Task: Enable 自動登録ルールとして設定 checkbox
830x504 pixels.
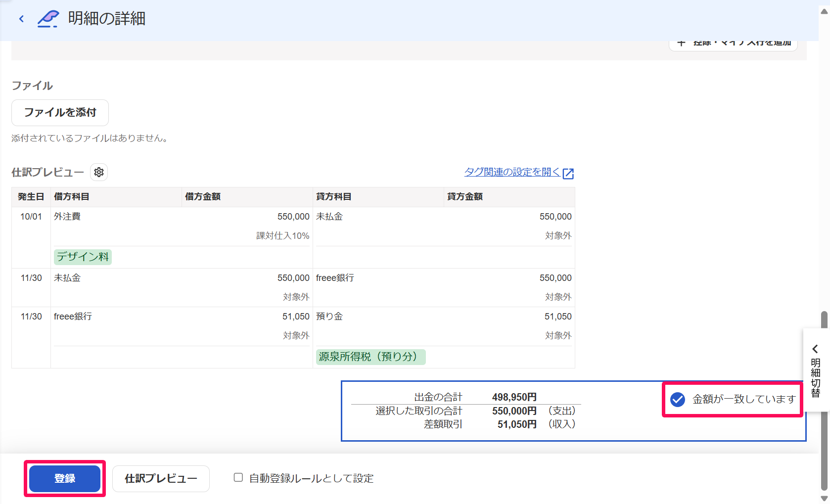Action: [238, 477]
